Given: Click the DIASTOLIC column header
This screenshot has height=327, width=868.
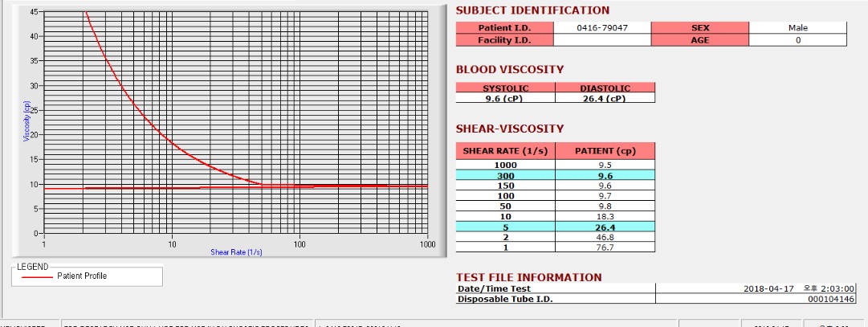Looking at the screenshot, I should click(605, 88).
